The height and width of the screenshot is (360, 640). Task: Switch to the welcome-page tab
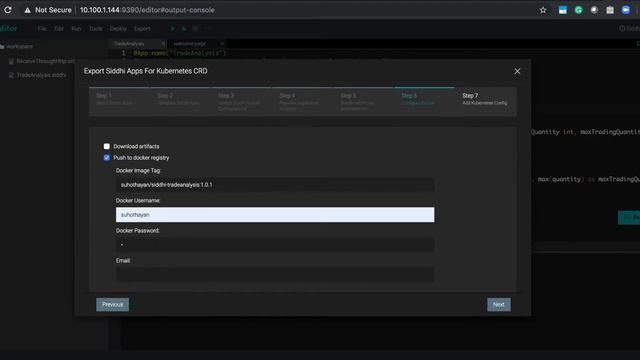pos(190,43)
